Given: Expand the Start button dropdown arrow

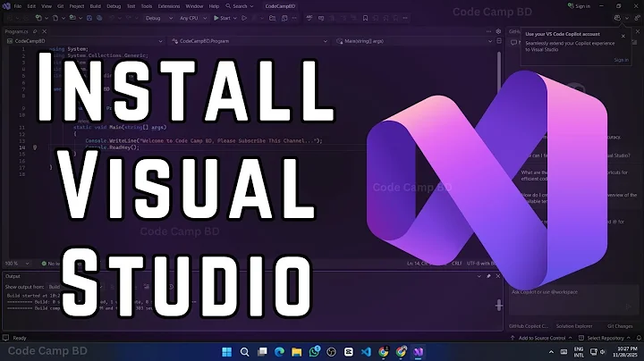Looking at the screenshot, I should [235, 18].
